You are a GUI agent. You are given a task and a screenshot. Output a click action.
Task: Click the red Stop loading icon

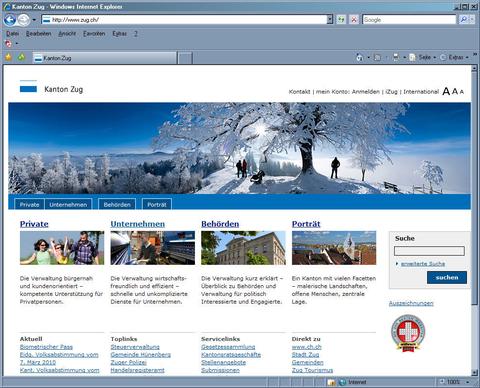click(x=354, y=20)
